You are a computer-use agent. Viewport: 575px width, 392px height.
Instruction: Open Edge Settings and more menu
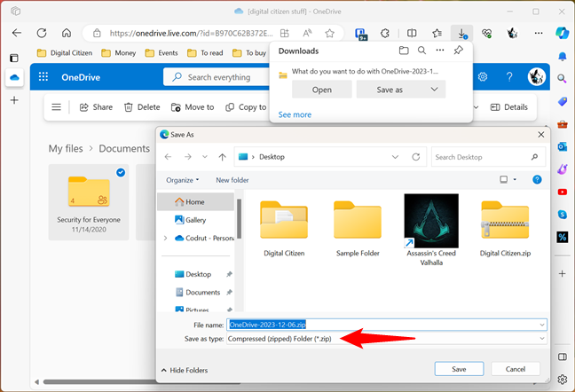539,34
